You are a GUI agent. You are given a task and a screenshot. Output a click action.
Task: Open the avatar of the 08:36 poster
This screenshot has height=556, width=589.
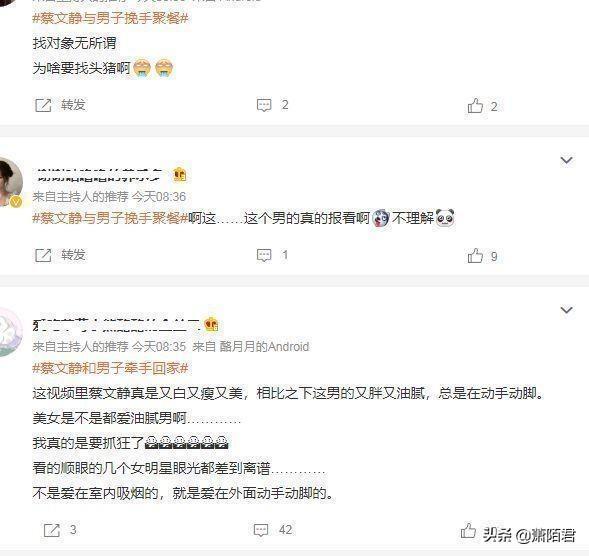[10, 183]
